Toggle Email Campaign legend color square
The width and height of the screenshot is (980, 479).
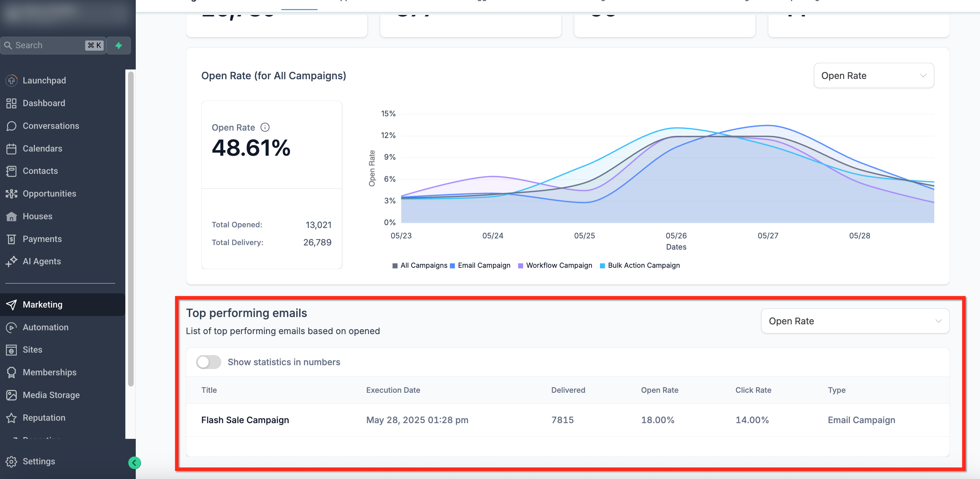click(x=452, y=266)
